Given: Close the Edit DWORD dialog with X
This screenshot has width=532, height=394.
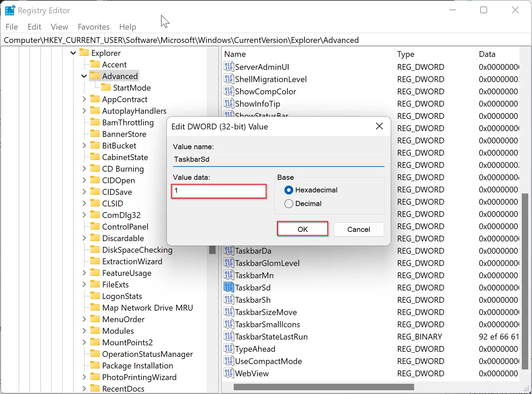Looking at the screenshot, I should pos(379,126).
